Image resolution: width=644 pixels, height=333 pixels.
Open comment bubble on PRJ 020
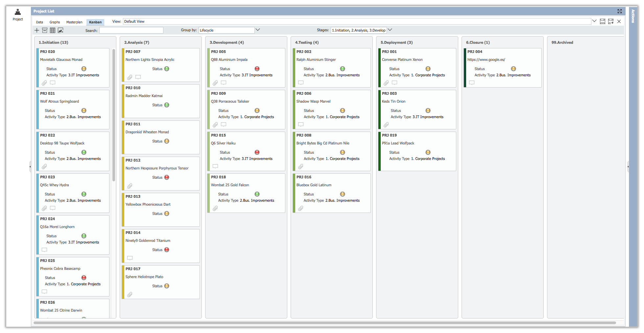[53, 83]
